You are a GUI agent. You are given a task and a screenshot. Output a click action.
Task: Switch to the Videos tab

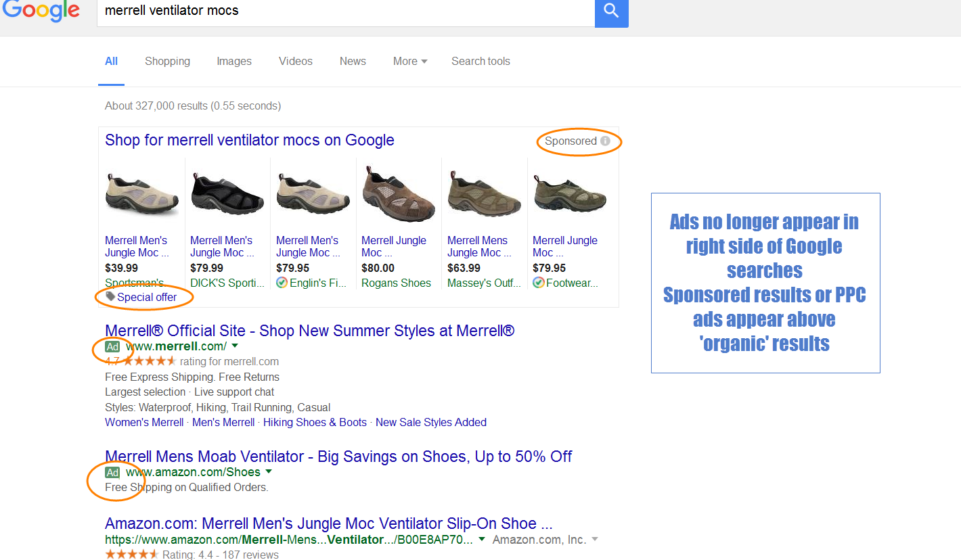296,61
